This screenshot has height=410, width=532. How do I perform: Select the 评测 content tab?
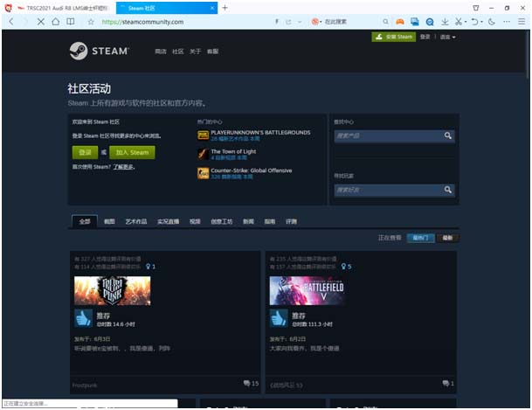pos(292,222)
